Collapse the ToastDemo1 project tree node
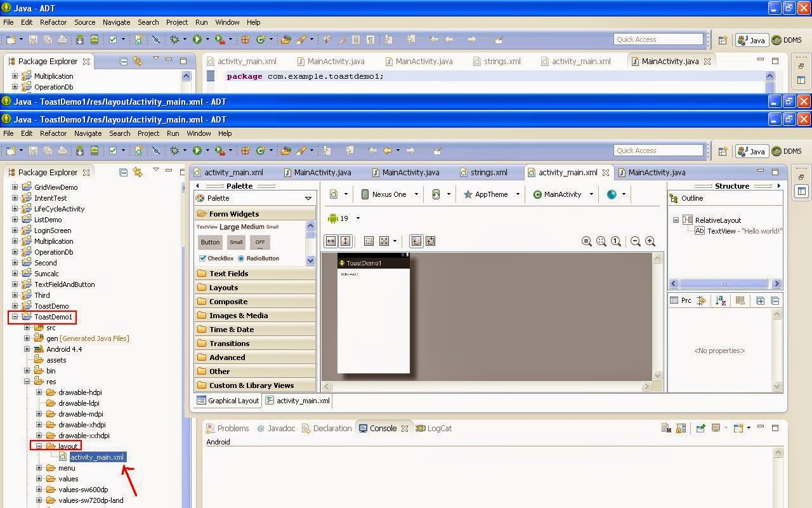The image size is (812, 508). tap(15, 317)
